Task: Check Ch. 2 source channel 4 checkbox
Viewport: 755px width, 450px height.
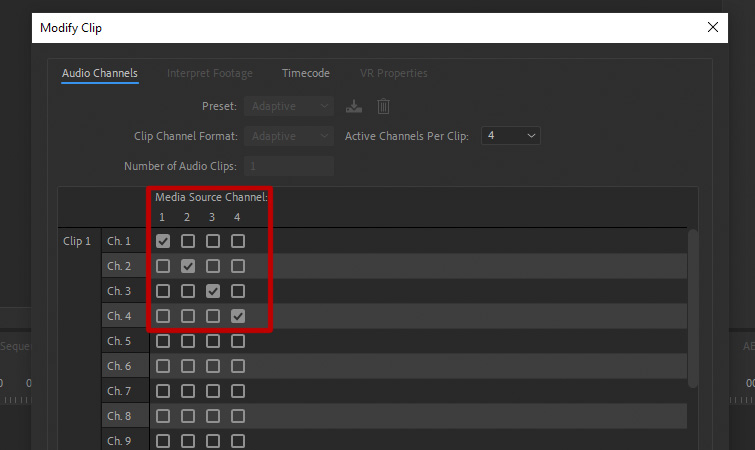Action: click(x=238, y=266)
